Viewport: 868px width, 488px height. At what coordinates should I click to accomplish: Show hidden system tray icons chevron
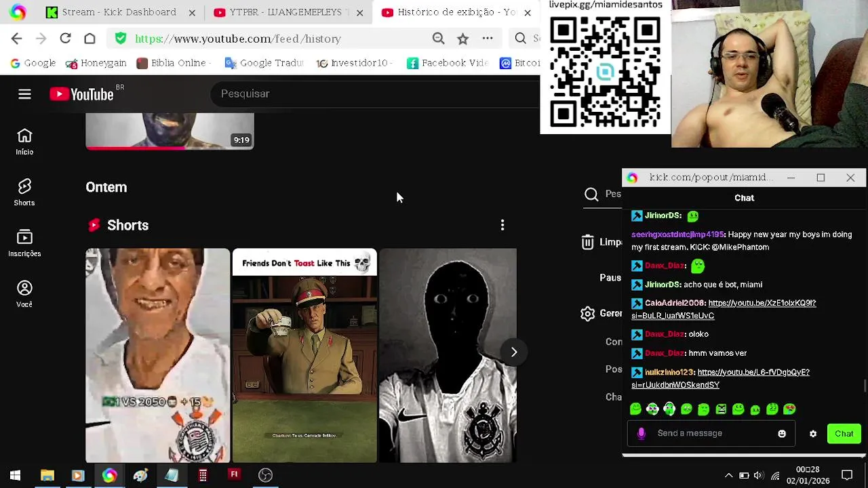pos(728,475)
